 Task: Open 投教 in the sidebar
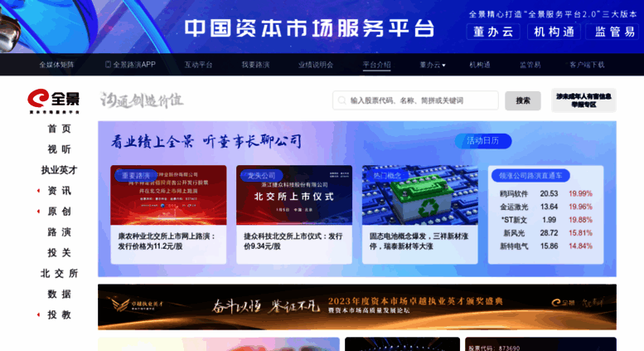click(x=59, y=314)
